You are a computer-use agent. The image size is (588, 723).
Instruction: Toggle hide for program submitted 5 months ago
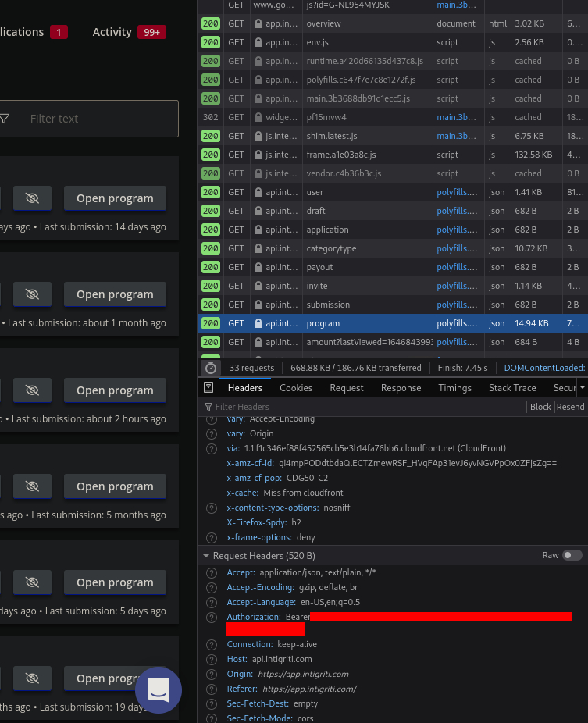32,486
